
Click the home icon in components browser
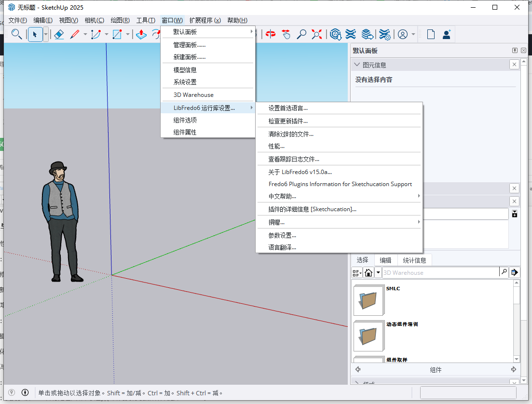[x=368, y=272]
